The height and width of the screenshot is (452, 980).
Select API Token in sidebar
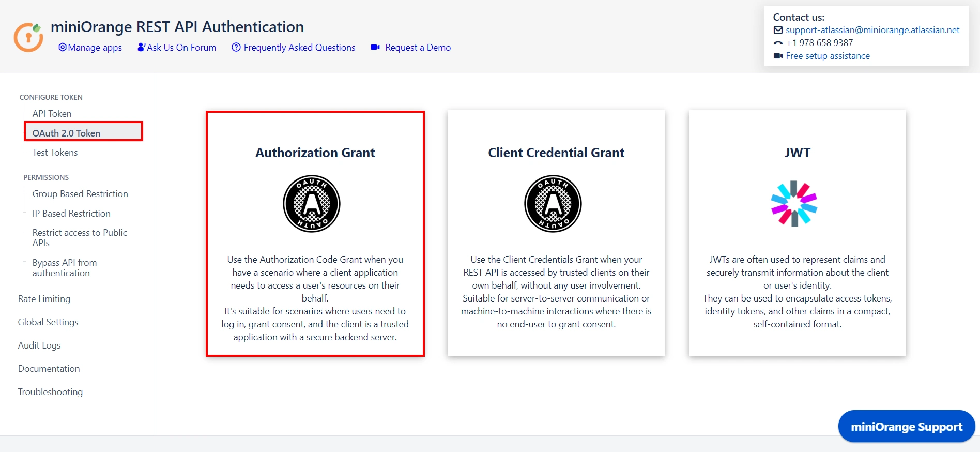pyautogui.click(x=52, y=114)
